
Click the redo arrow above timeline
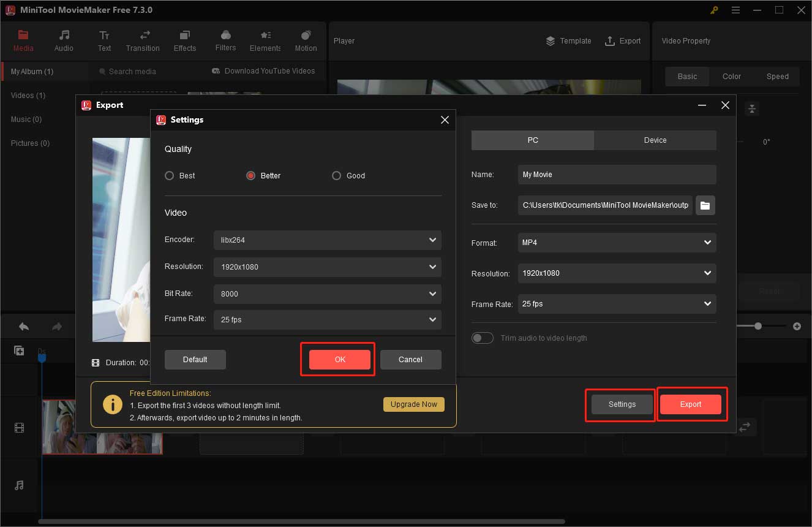tap(57, 327)
